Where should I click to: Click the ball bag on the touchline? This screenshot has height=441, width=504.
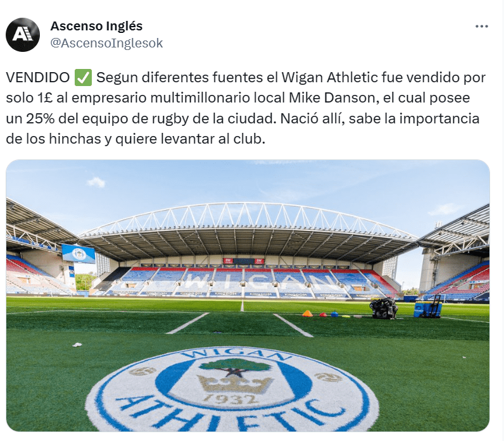(x=384, y=307)
